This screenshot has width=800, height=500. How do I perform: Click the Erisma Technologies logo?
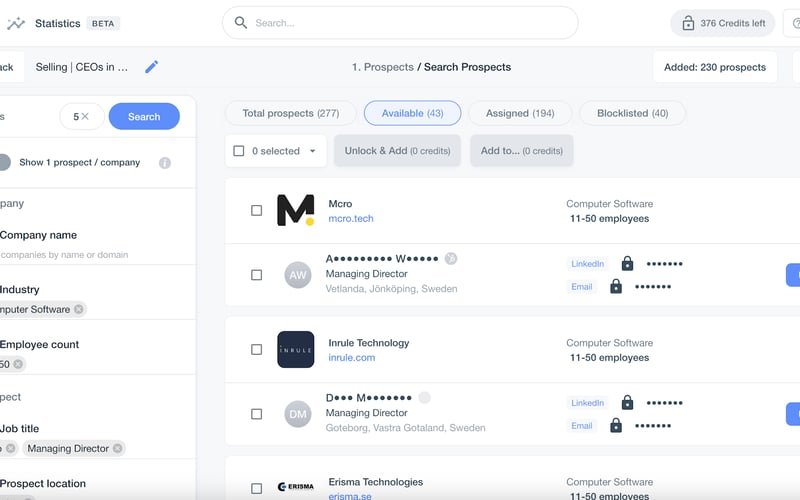pos(295,486)
